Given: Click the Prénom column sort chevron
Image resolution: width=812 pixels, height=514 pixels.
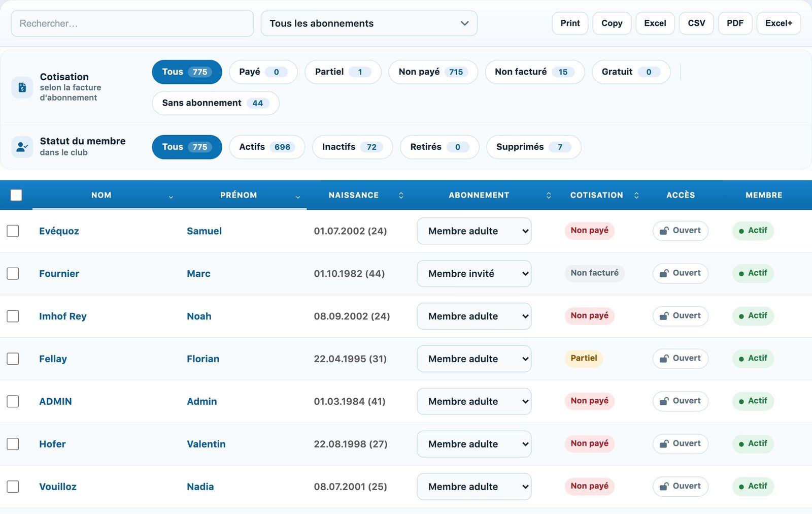Looking at the screenshot, I should (298, 197).
